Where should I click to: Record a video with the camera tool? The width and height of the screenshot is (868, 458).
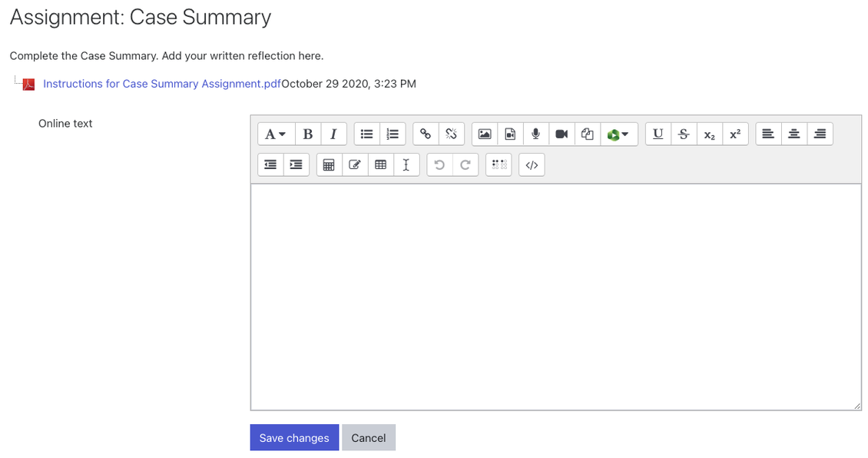pyautogui.click(x=562, y=134)
